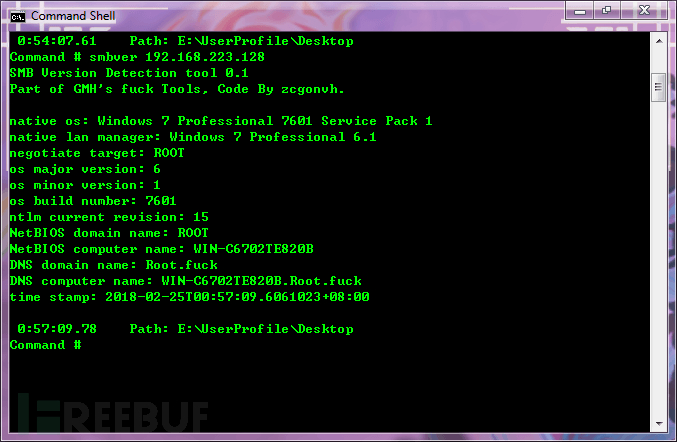Viewport: 677px width, 442px height.
Task: Click the 'time stamp: 2018-02-25' line
Action: tap(190, 297)
